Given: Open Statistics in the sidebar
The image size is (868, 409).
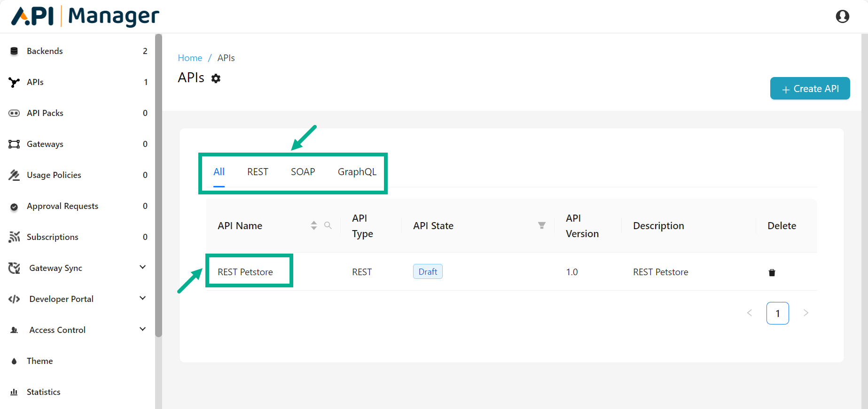Looking at the screenshot, I should point(43,392).
